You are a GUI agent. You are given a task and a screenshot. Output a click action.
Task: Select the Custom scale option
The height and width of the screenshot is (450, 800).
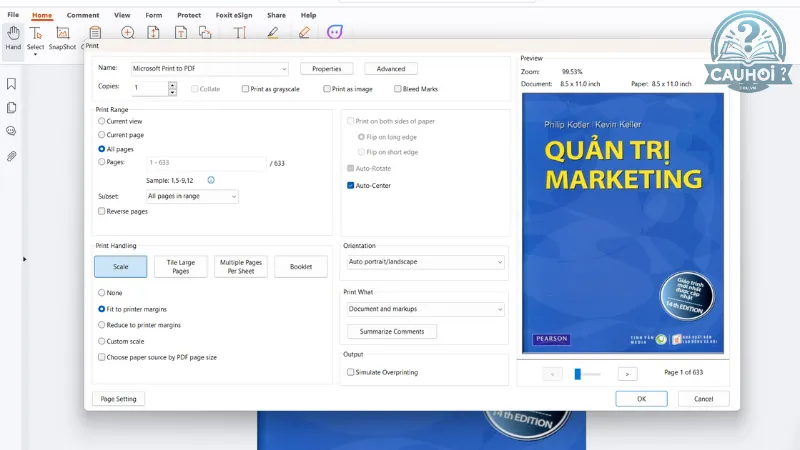tap(102, 341)
